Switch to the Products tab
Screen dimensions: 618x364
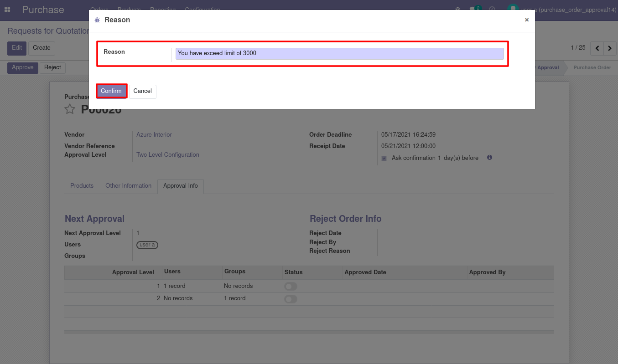pyautogui.click(x=82, y=186)
